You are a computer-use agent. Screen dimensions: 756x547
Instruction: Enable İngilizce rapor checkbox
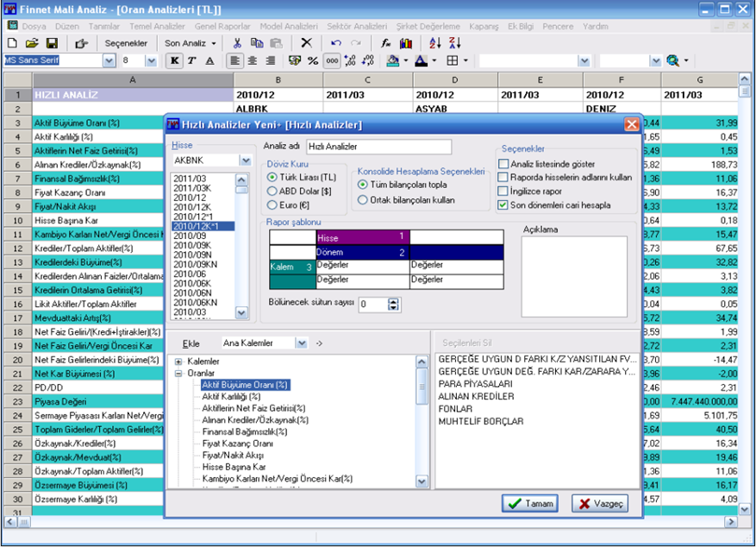point(503,192)
